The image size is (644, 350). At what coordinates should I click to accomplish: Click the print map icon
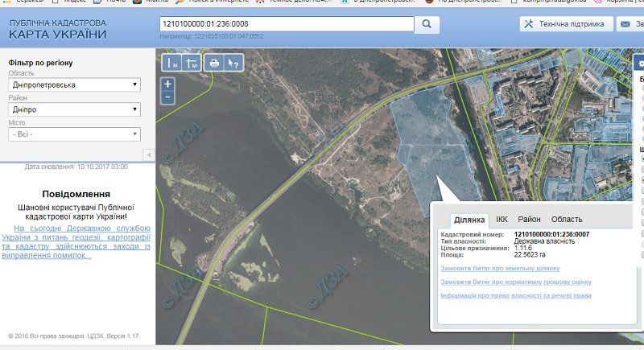[214, 63]
